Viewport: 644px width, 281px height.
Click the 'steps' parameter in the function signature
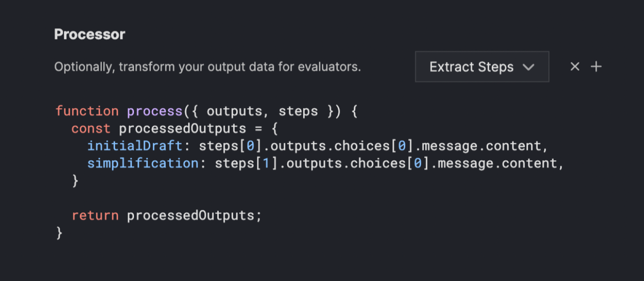pyautogui.click(x=298, y=111)
